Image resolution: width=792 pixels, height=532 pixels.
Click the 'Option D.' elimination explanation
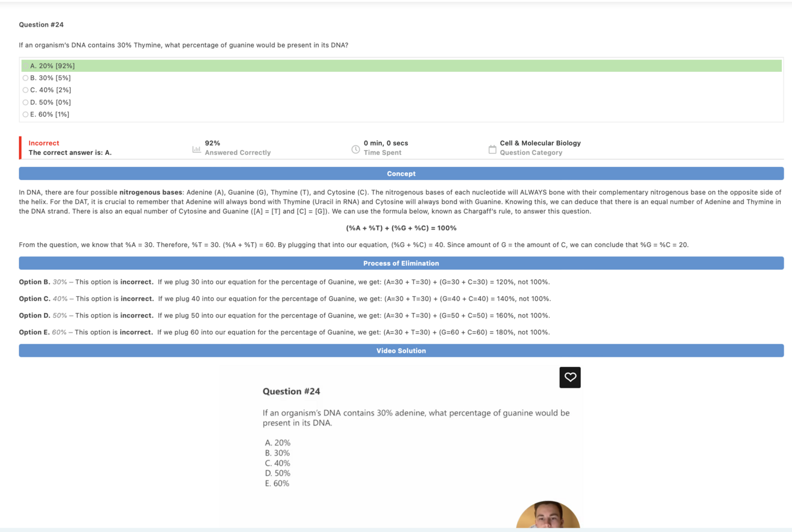[286, 315]
